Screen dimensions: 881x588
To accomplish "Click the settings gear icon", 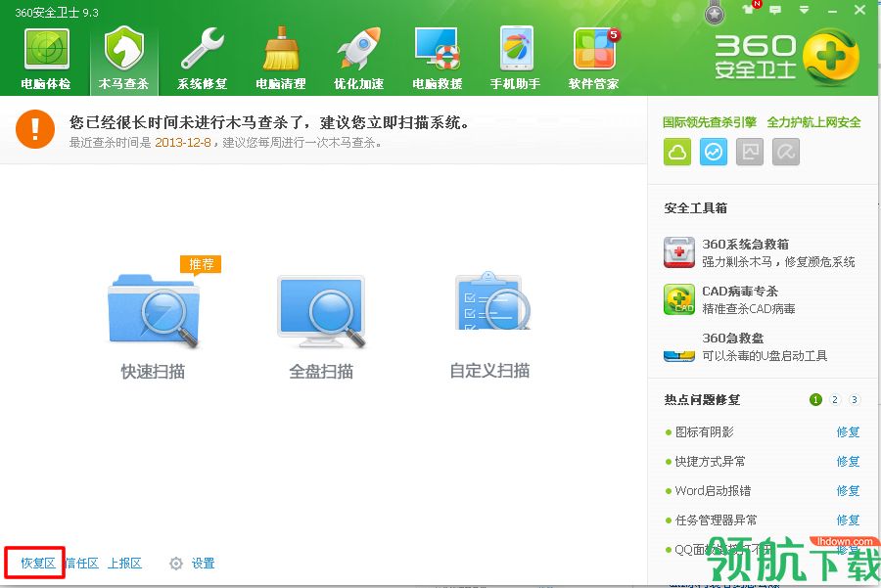I will (x=176, y=564).
